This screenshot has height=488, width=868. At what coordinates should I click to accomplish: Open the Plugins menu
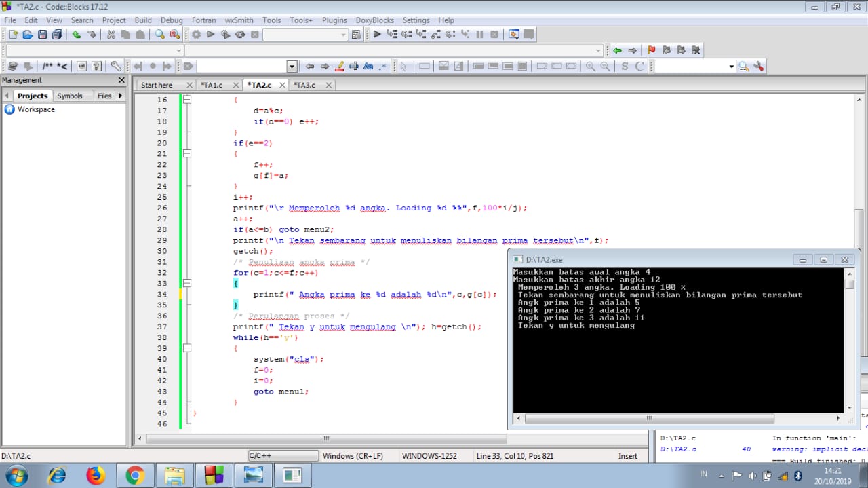(334, 20)
